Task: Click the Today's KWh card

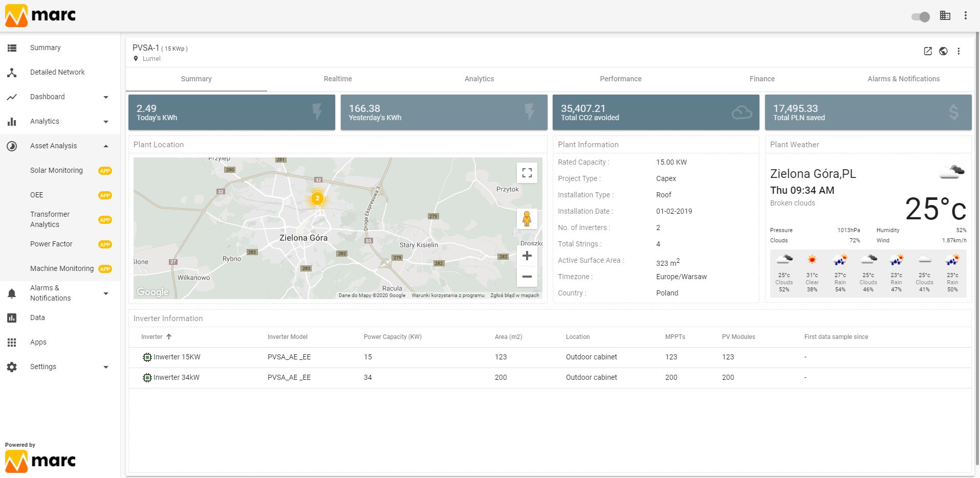Action: click(x=232, y=112)
